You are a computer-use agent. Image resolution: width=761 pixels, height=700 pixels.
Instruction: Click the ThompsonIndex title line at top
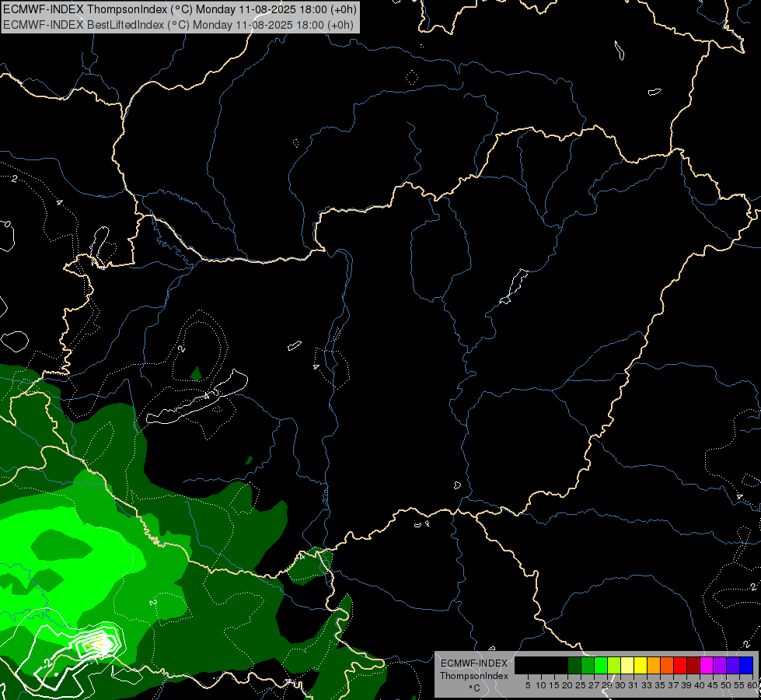pyautogui.click(x=180, y=9)
